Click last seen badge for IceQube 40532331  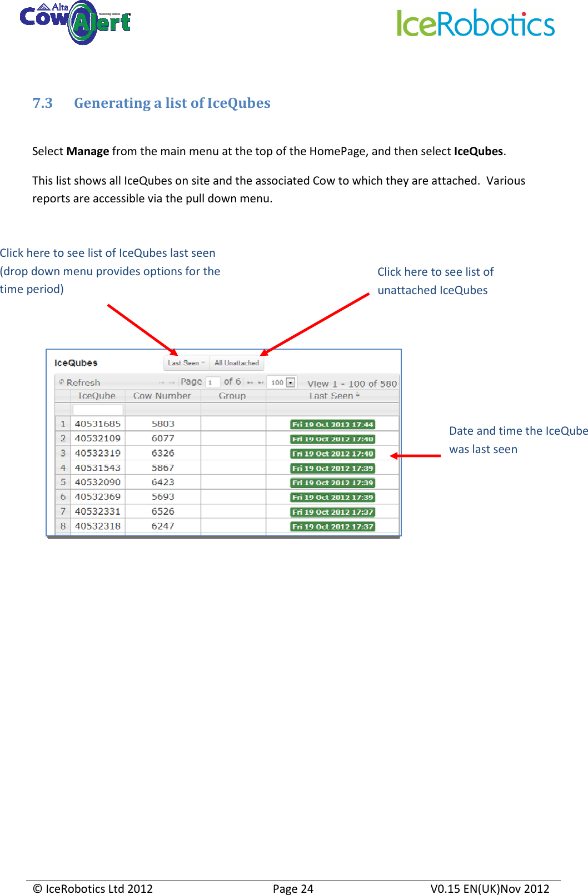[333, 512]
